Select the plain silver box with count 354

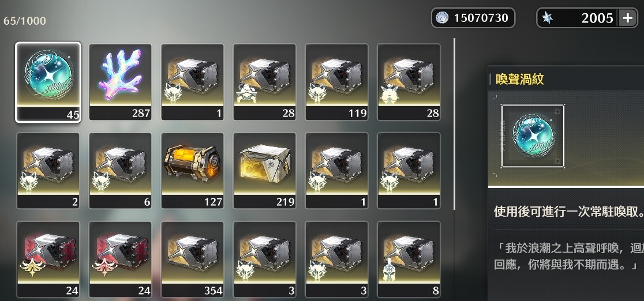pyautogui.click(x=193, y=259)
